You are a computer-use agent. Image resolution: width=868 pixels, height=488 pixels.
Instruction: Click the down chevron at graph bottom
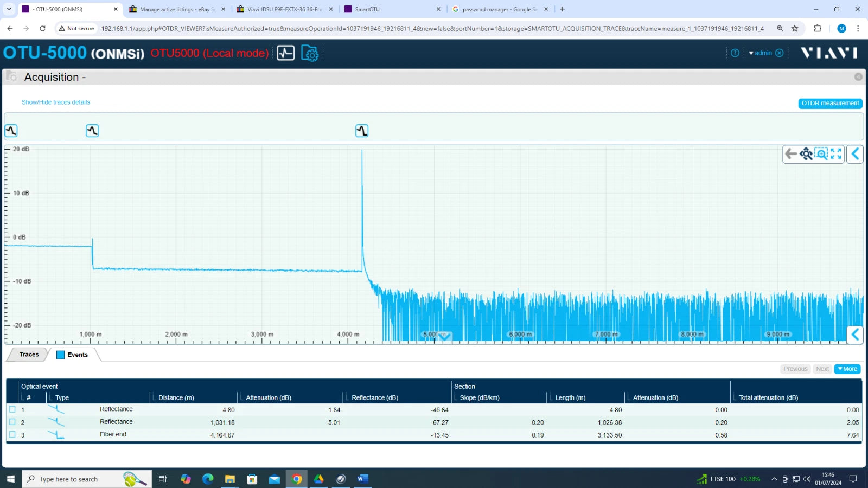point(444,337)
